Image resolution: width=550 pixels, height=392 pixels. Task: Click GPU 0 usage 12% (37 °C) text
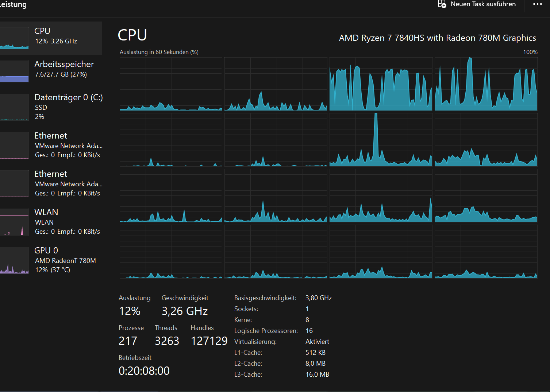[x=53, y=270]
